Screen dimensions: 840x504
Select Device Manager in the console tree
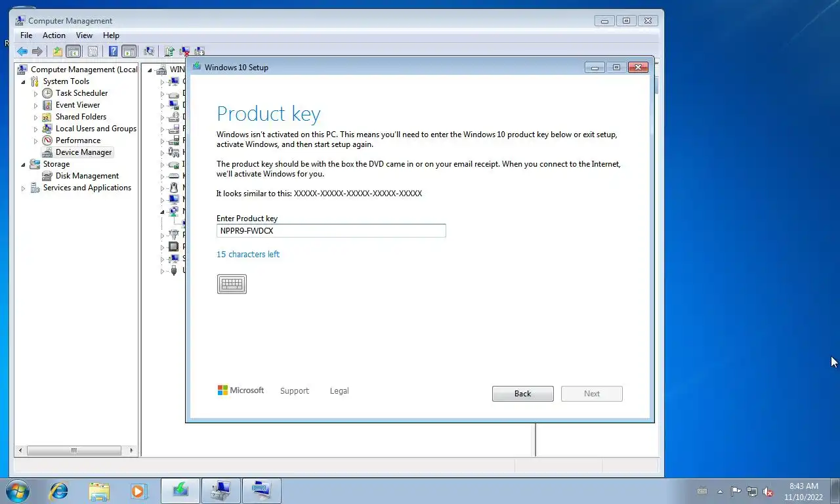[x=83, y=152]
